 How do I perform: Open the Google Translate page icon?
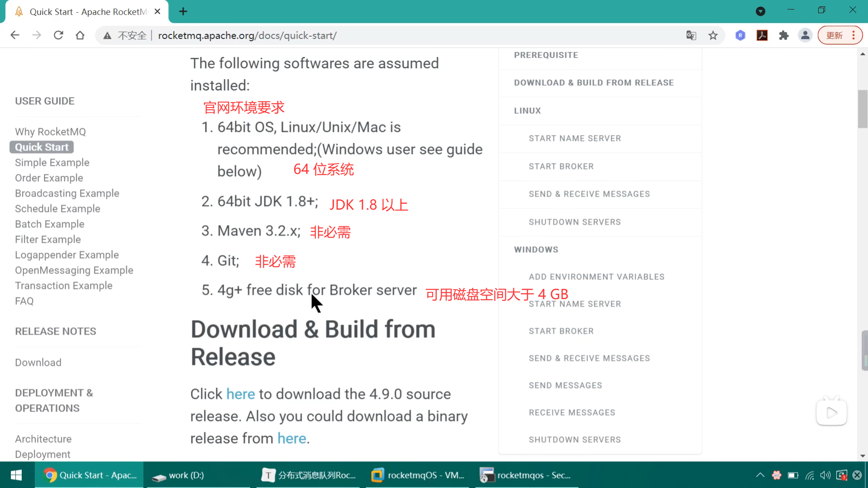[691, 35]
